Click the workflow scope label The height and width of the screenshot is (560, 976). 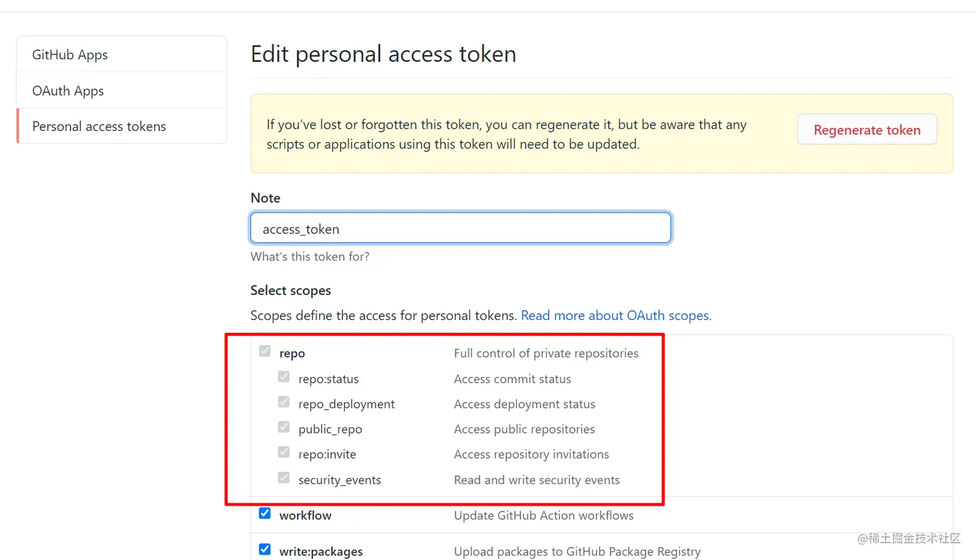305,515
